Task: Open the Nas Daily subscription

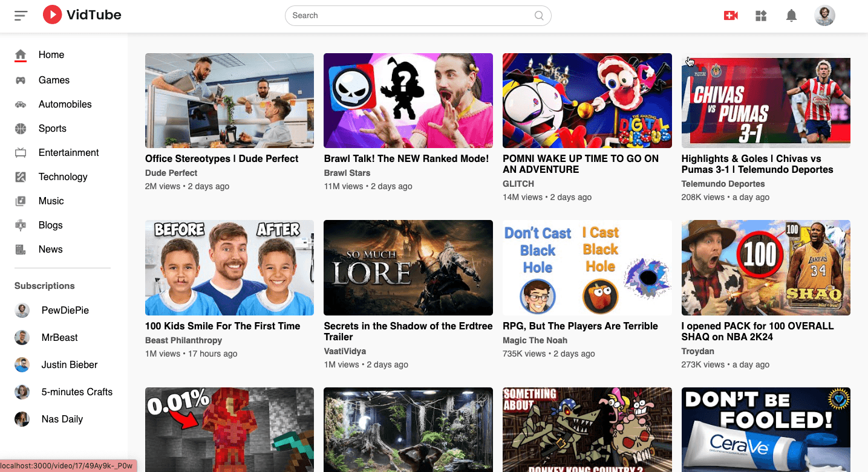Action: pos(62,419)
